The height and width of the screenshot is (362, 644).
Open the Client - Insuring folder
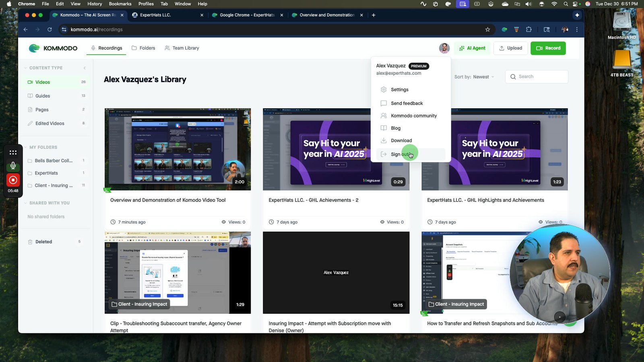tap(56, 185)
